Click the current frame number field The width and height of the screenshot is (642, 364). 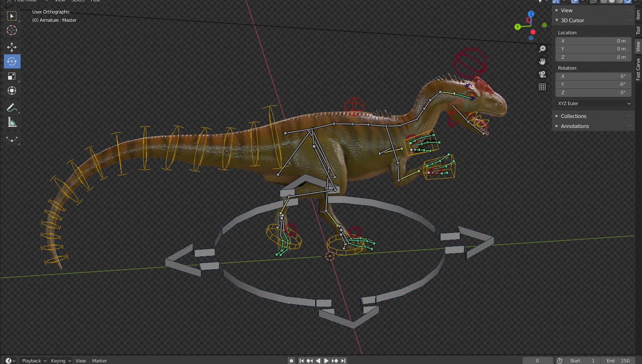[x=537, y=361]
